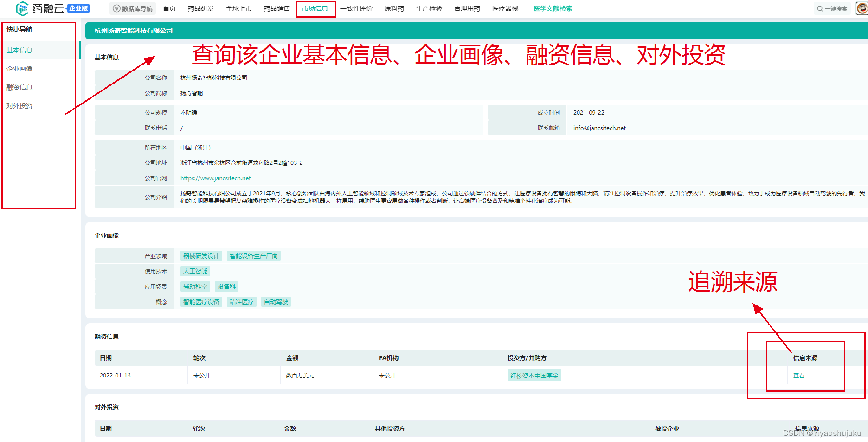
Task: Open the user avatar at top right
Action: point(862,8)
